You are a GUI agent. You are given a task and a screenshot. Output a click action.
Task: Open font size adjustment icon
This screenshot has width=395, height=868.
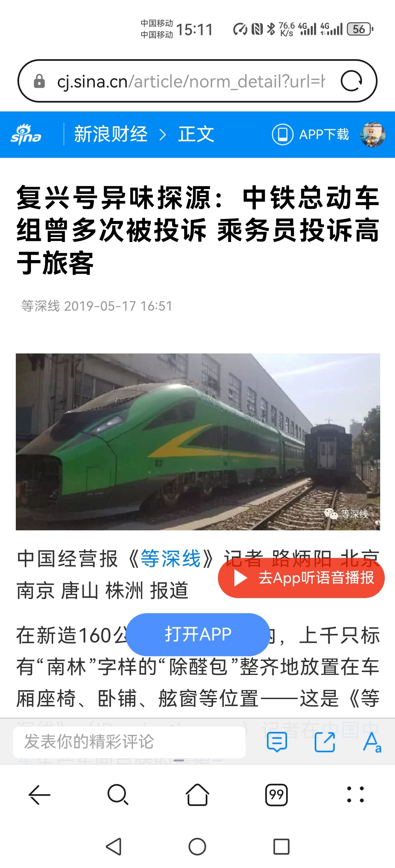click(372, 742)
